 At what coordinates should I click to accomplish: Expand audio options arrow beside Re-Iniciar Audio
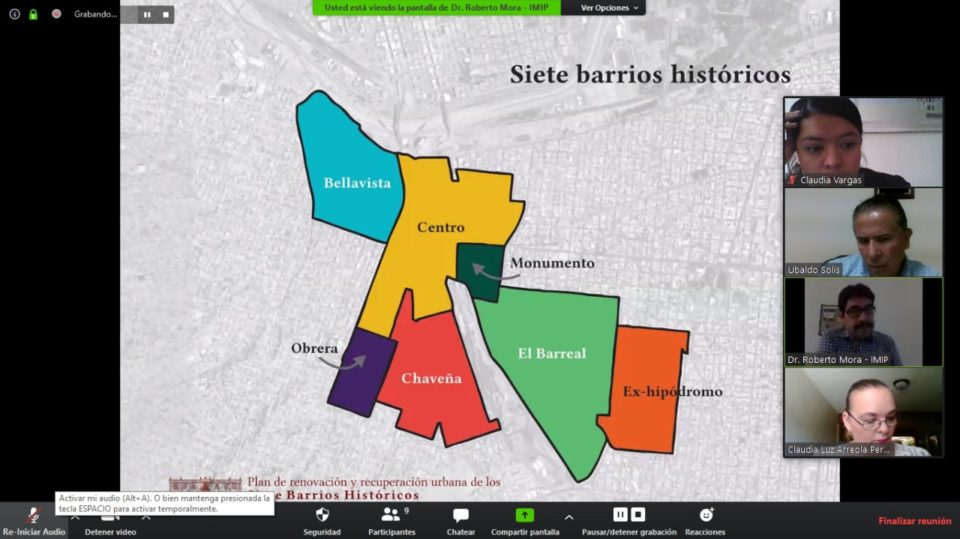pyautogui.click(x=75, y=517)
